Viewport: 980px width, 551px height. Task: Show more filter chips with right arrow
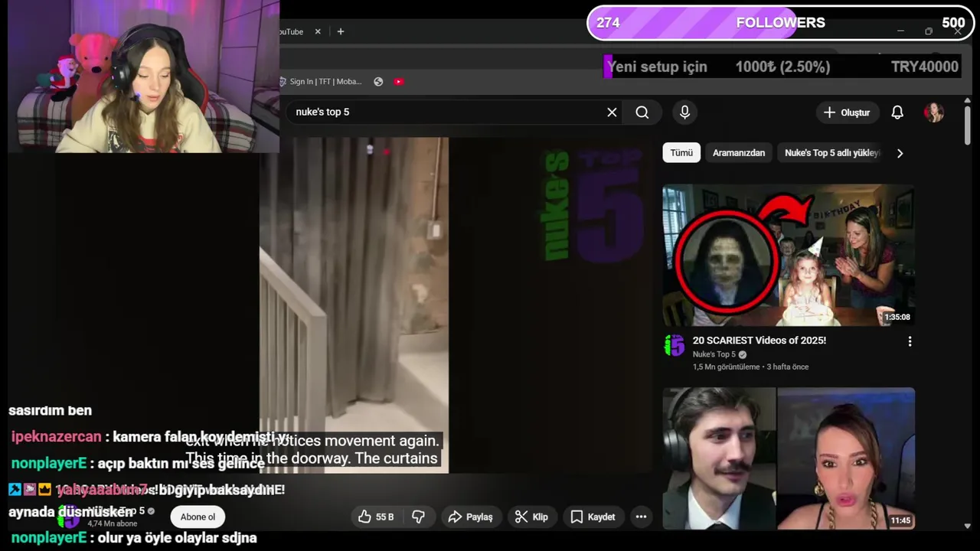pyautogui.click(x=900, y=153)
